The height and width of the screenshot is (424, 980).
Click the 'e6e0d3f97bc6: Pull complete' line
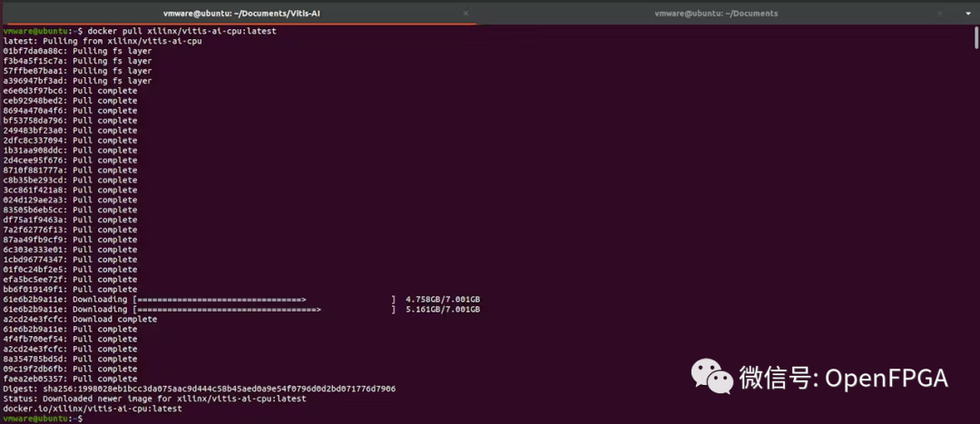[x=70, y=91]
